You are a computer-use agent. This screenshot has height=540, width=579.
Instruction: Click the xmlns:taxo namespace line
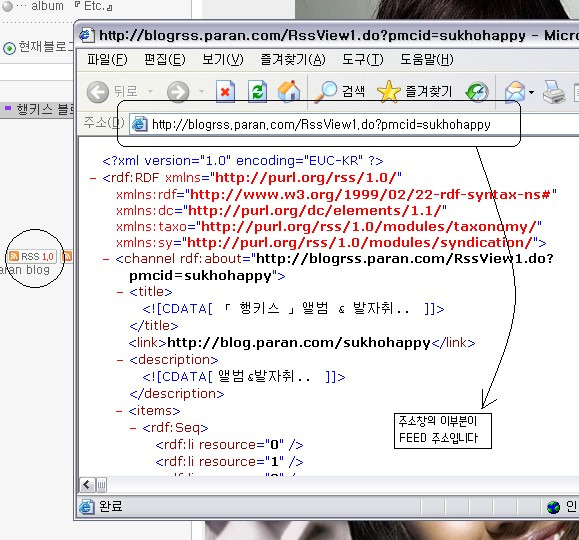(x=329, y=226)
